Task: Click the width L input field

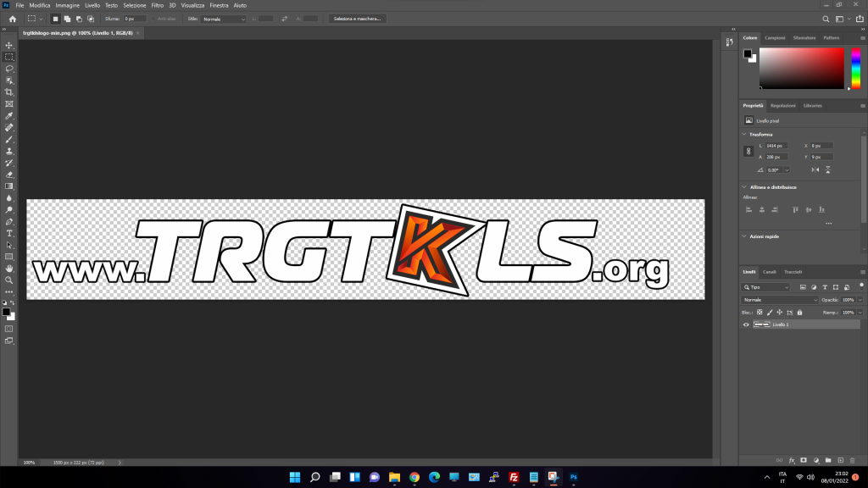Action: 776,146
